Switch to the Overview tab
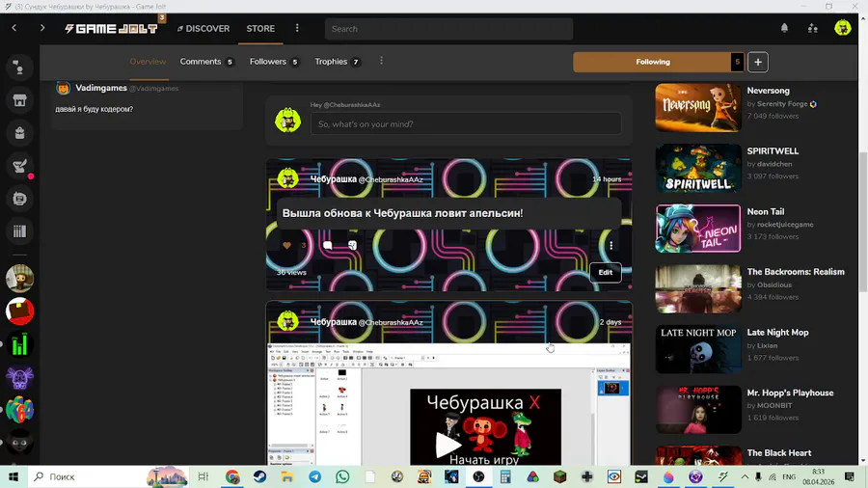Image resolution: width=868 pixels, height=488 pixels. click(x=148, y=62)
